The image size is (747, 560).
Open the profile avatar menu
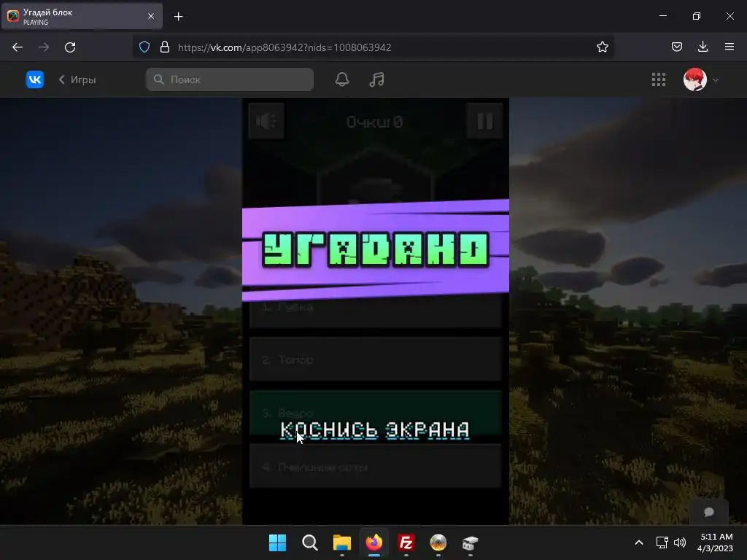click(x=695, y=79)
